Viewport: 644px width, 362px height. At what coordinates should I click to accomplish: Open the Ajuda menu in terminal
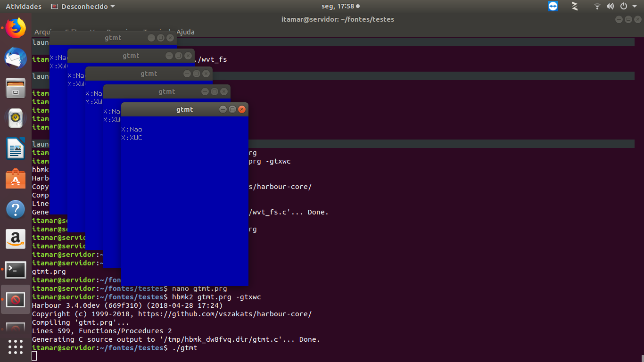click(x=185, y=32)
